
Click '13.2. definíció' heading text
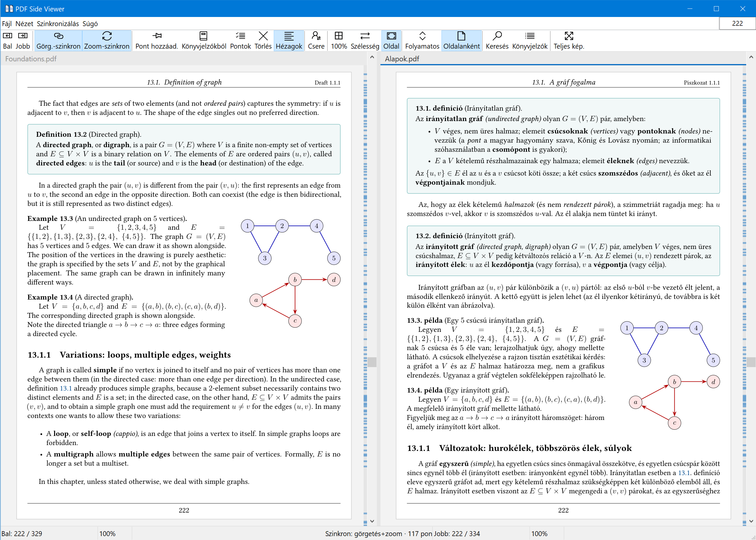click(x=439, y=236)
